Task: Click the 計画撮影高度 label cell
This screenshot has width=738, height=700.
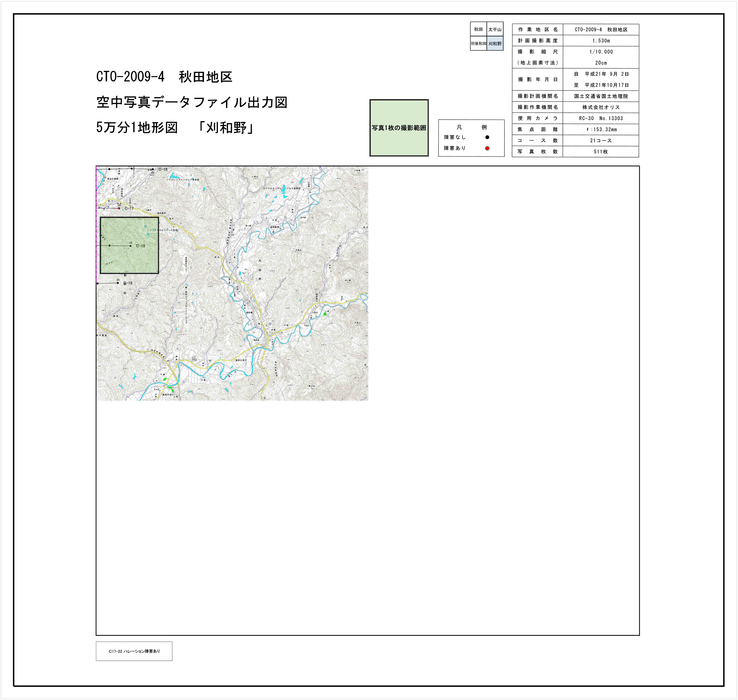Action: coord(538,41)
